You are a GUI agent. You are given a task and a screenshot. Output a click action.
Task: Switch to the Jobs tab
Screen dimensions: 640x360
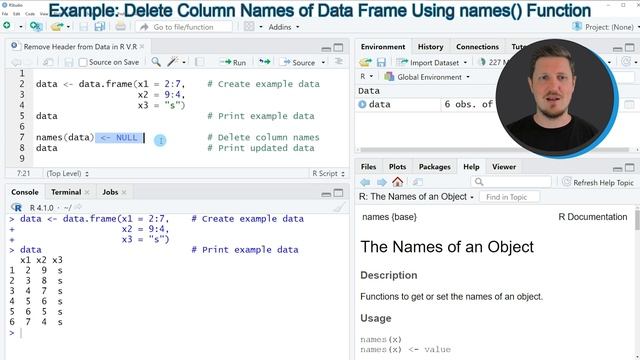(x=110, y=192)
